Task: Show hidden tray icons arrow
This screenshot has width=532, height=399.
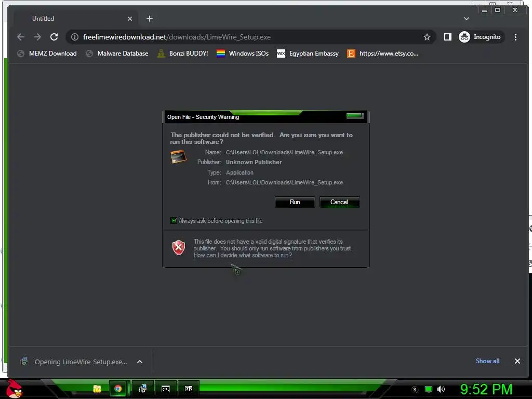Action: pyautogui.click(x=415, y=390)
